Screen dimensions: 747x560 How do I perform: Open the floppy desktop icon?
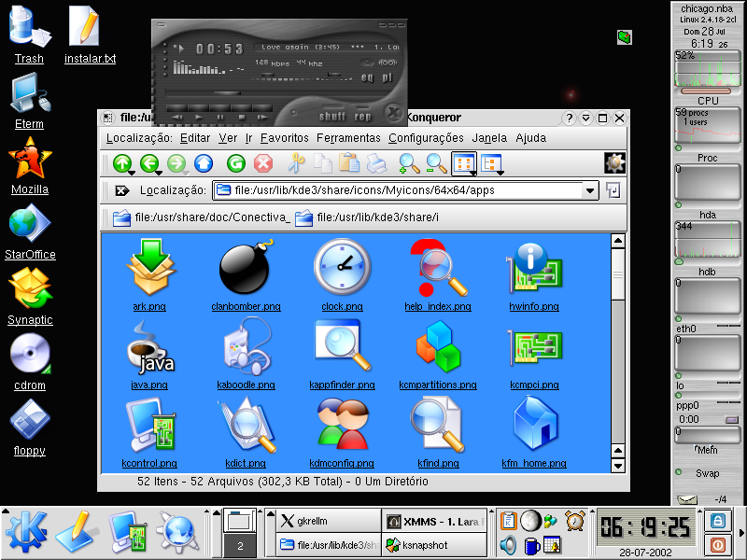(30, 427)
